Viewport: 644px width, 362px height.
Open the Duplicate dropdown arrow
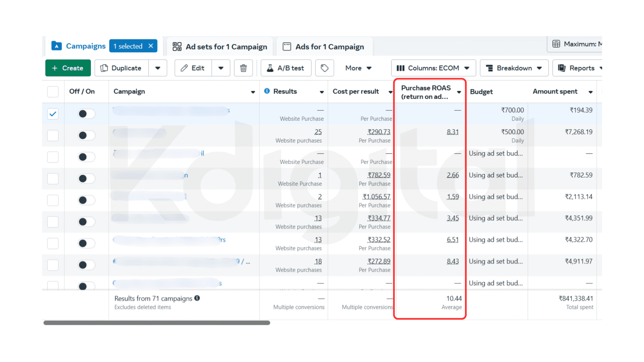158,68
